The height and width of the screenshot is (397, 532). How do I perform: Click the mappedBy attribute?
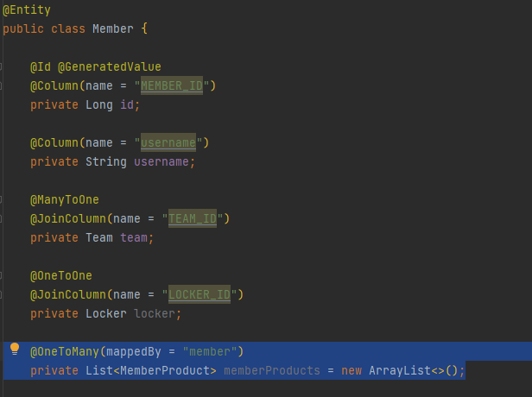tap(134, 351)
